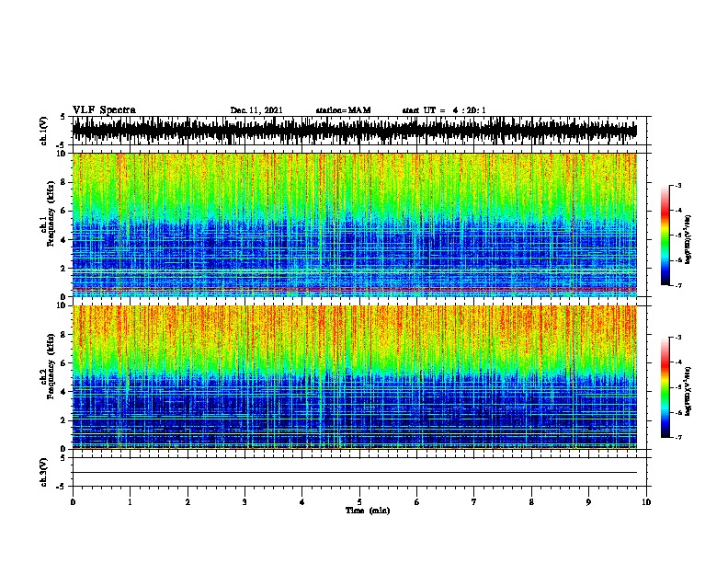The image size is (728, 563).
Task: Click the "station=MAM" header label
Action: click(343, 110)
